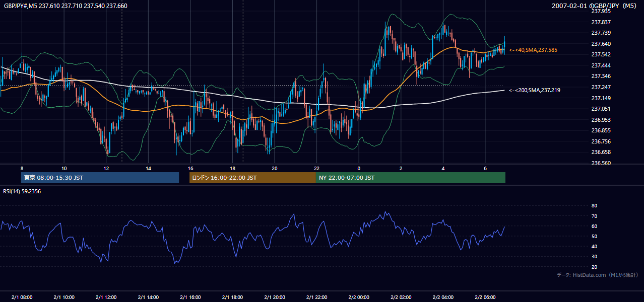Click price axis value 237.346
The image size is (644, 302).
[601, 77]
